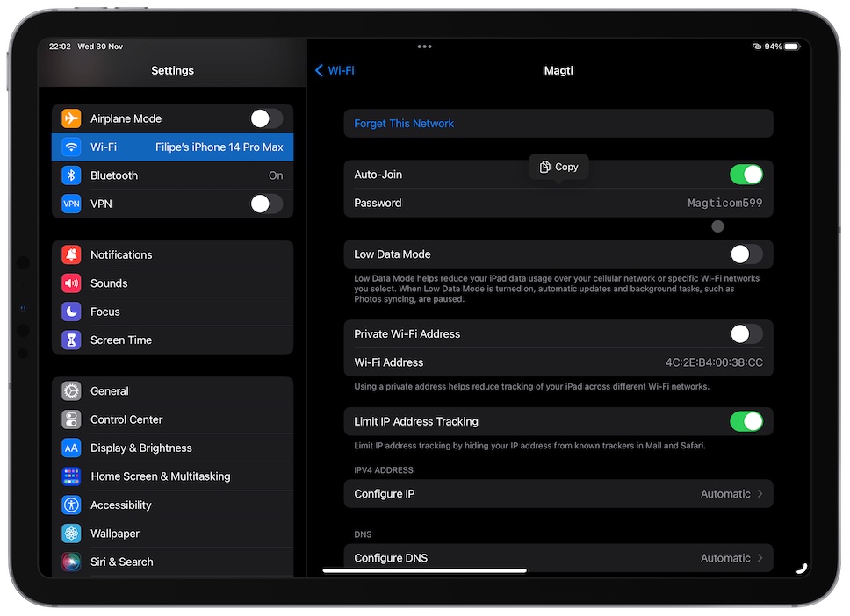Screen dimensions: 850x616
Task: Open Notifications via its red bell icon
Action: 71,254
